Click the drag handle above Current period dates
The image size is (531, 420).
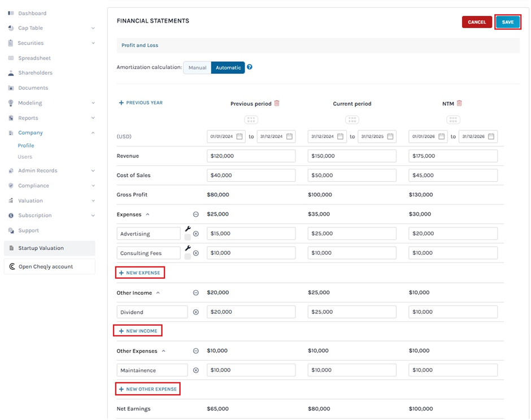click(x=352, y=120)
